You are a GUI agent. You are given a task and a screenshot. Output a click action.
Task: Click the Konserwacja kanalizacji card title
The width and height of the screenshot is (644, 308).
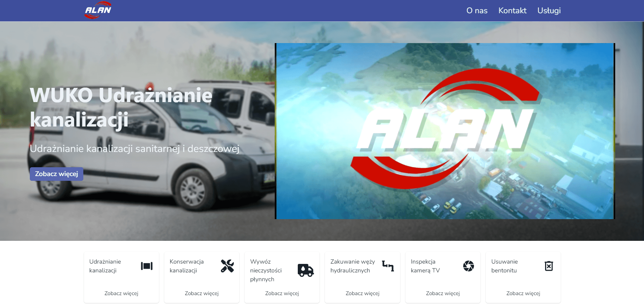point(187,266)
